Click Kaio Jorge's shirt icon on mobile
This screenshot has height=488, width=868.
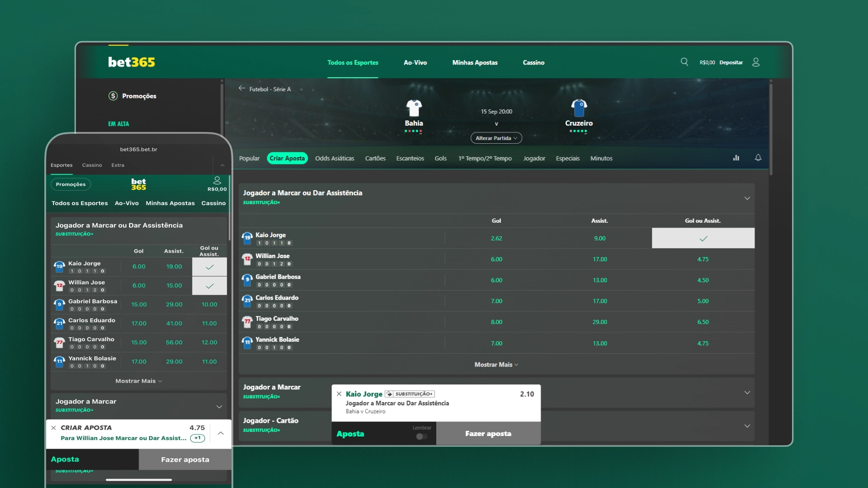tap(59, 267)
